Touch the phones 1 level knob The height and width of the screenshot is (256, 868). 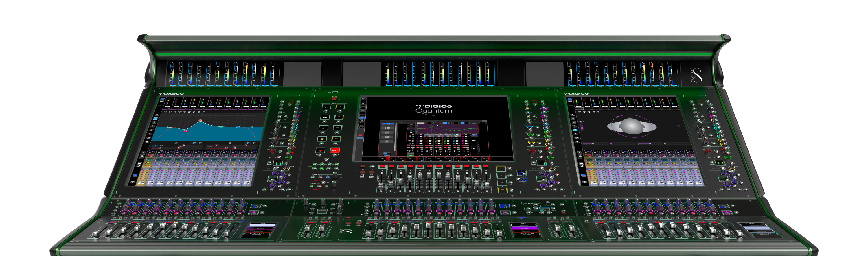[x=306, y=202]
